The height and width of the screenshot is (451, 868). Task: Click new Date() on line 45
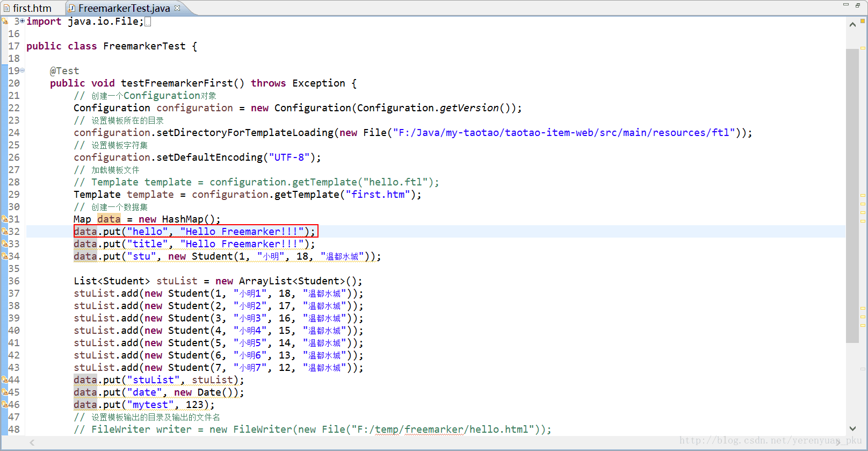(206, 392)
